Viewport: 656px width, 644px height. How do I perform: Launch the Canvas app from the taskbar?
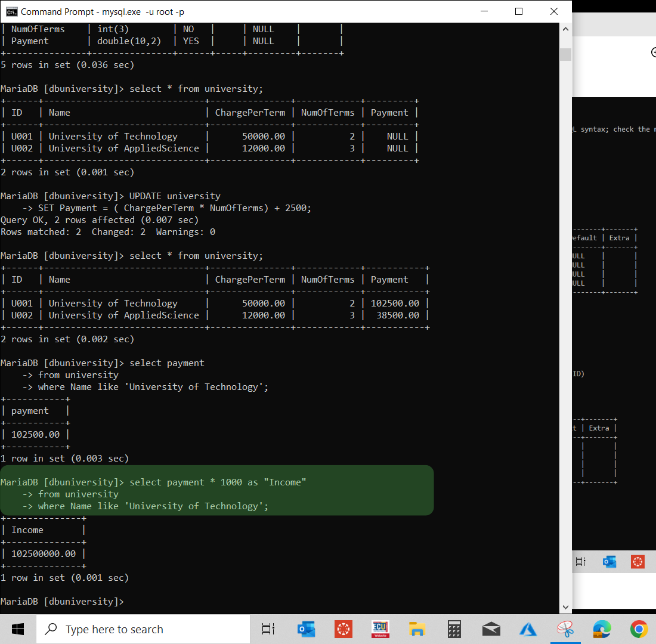(x=343, y=629)
